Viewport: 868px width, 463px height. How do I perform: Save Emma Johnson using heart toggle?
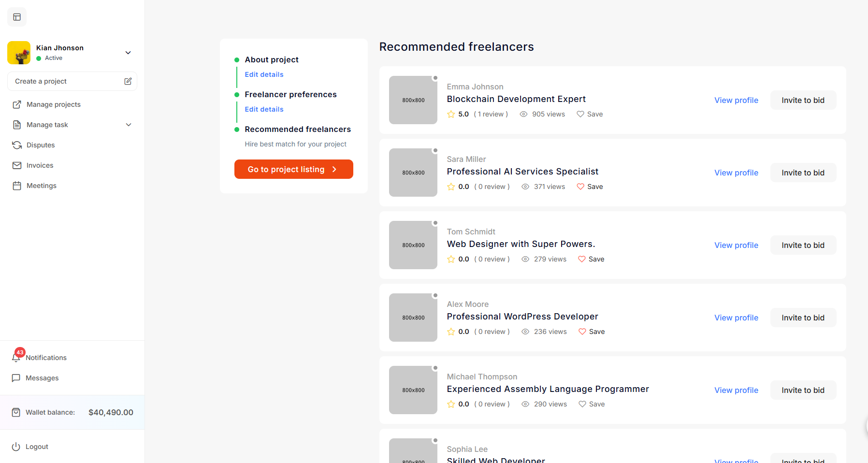tap(580, 114)
